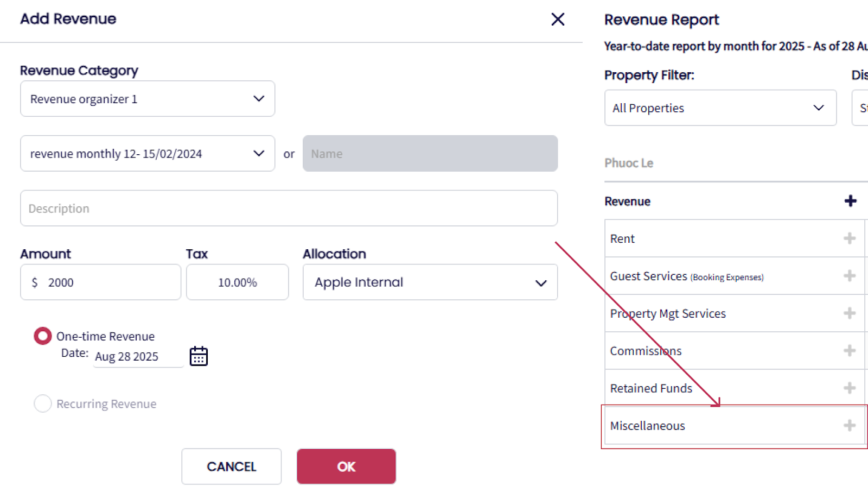The height and width of the screenshot is (492, 868).
Task: Click the CANCEL button
Action: (x=232, y=466)
